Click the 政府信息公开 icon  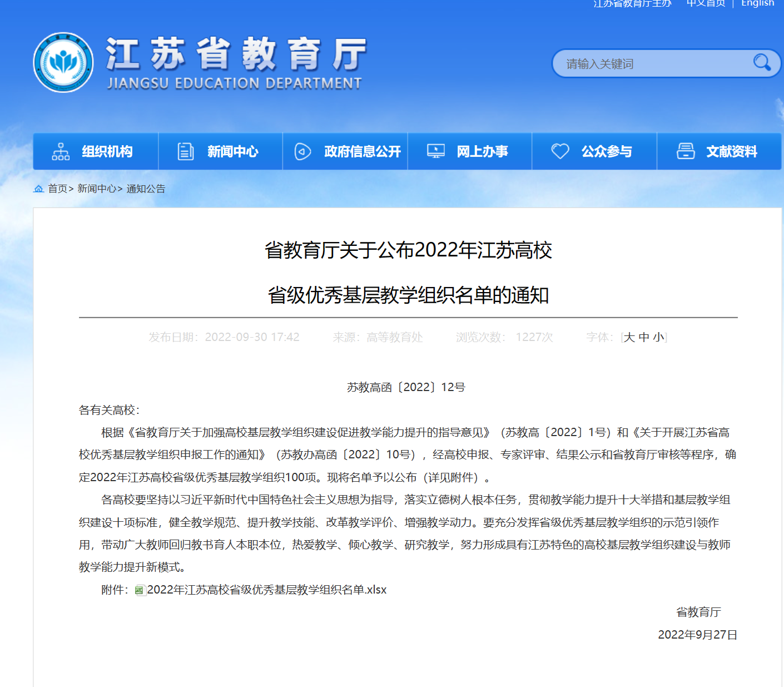[x=302, y=151]
